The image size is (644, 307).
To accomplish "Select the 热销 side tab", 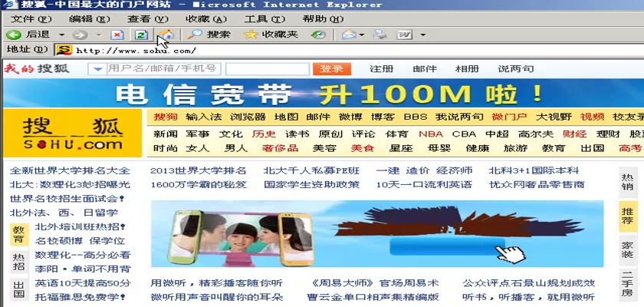I will [x=627, y=183].
